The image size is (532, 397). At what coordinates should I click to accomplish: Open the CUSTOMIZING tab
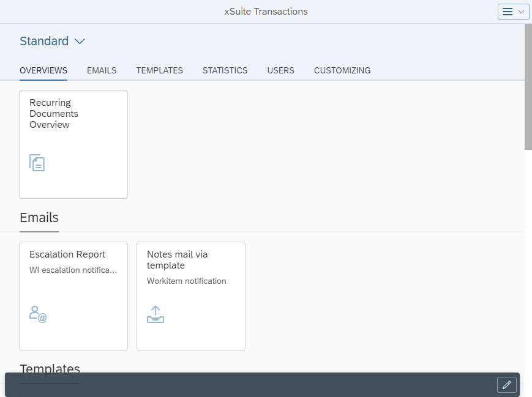coord(342,70)
